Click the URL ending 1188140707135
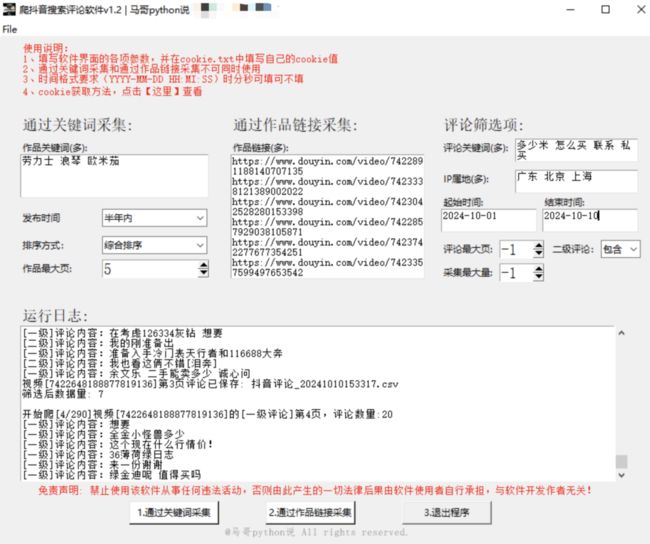This screenshot has height=544, width=650. [327, 166]
